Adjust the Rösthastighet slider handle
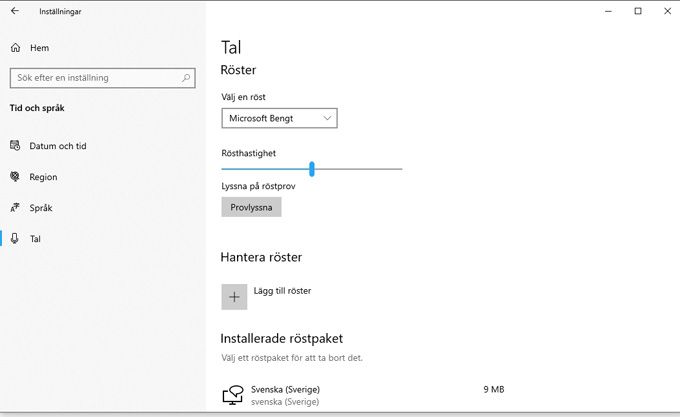680x417 pixels. 312,169
